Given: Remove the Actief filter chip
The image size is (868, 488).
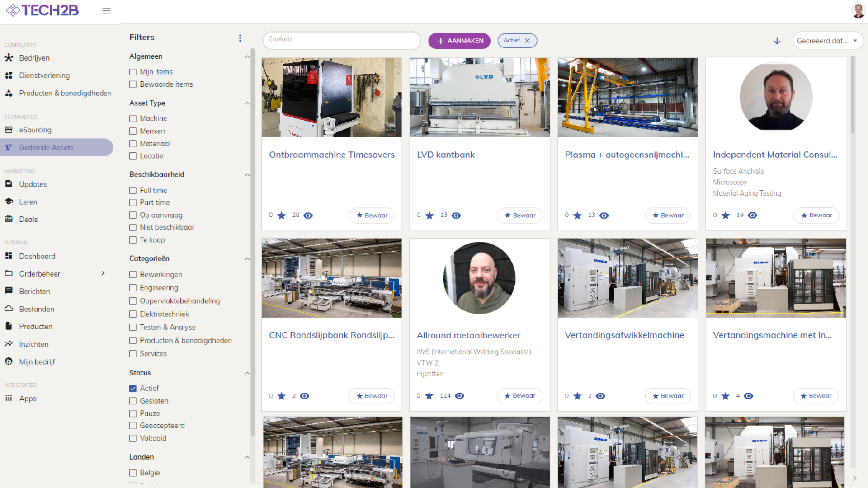Looking at the screenshot, I should point(527,41).
